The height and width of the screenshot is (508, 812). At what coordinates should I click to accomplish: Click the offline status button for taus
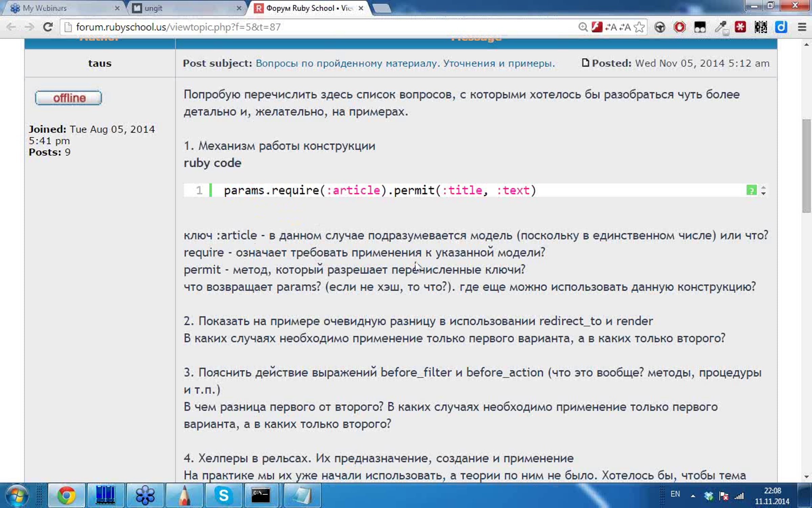[x=68, y=98]
